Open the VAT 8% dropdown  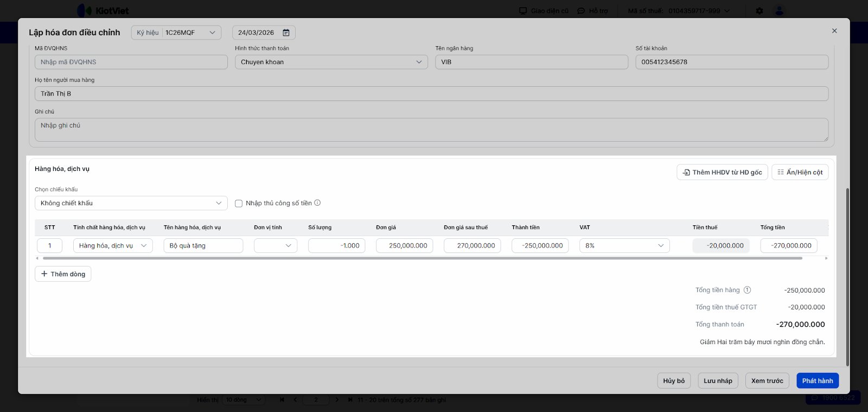624,245
